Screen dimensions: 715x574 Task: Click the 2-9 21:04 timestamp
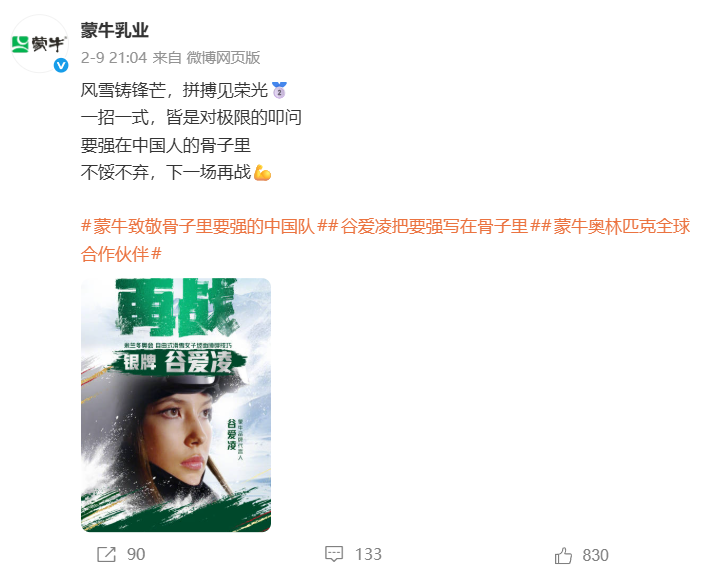point(114,58)
